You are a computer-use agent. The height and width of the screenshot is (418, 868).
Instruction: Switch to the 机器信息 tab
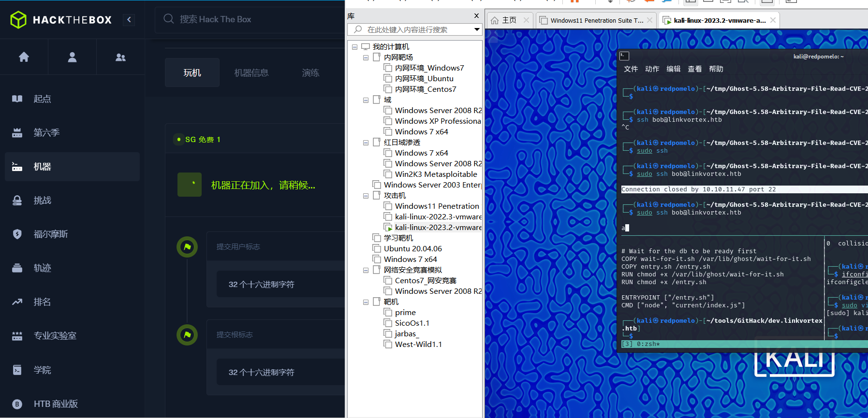click(x=251, y=72)
